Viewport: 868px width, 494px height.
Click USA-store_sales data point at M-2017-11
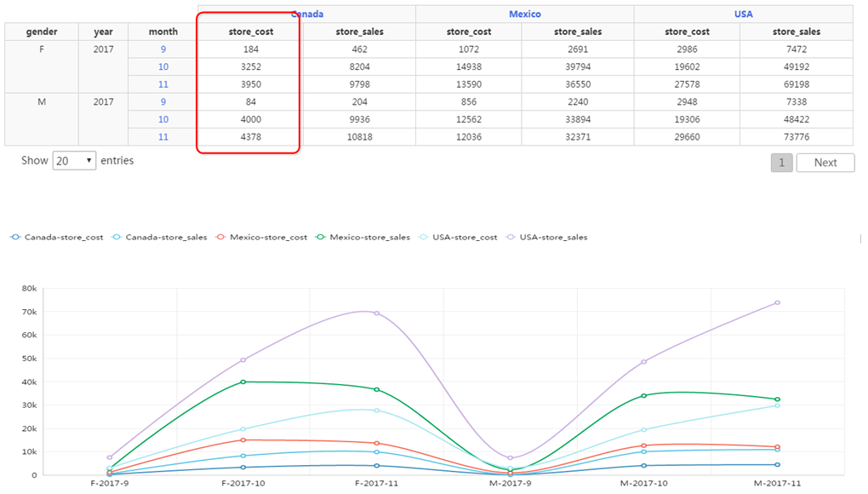click(x=777, y=302)
